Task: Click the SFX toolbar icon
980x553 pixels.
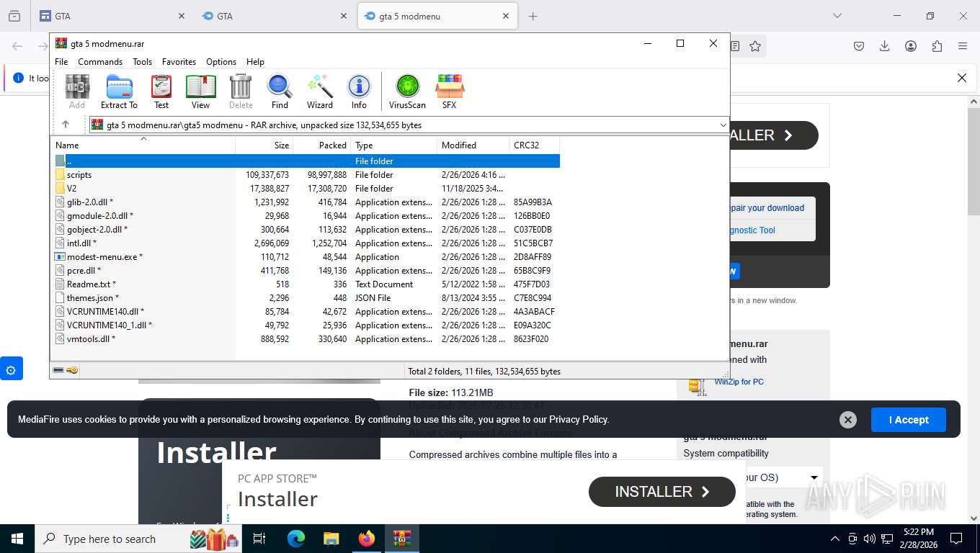Action: click(x=449, y=91)
